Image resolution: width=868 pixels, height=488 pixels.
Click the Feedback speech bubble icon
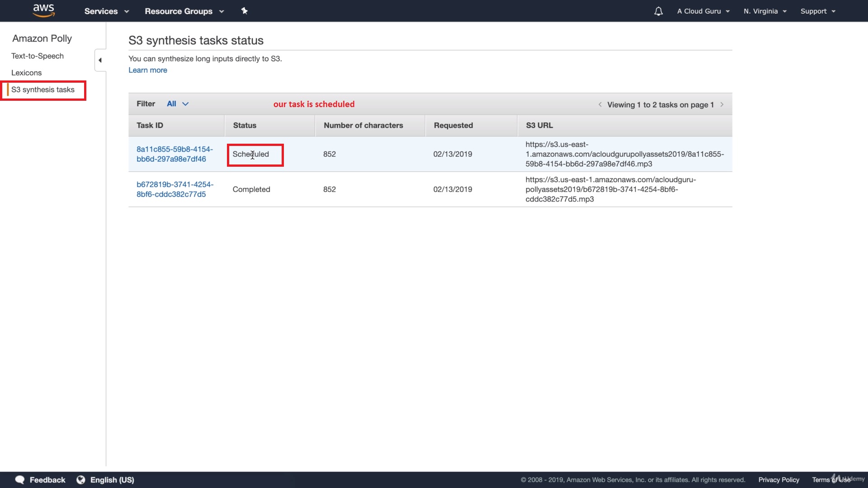20,480
